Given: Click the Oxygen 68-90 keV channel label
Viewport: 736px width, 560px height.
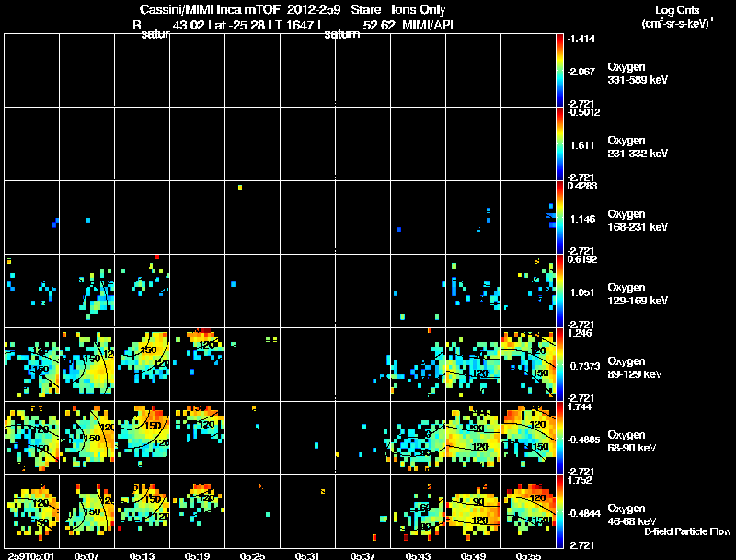Looking at the screenshot, I should point(632,441).
